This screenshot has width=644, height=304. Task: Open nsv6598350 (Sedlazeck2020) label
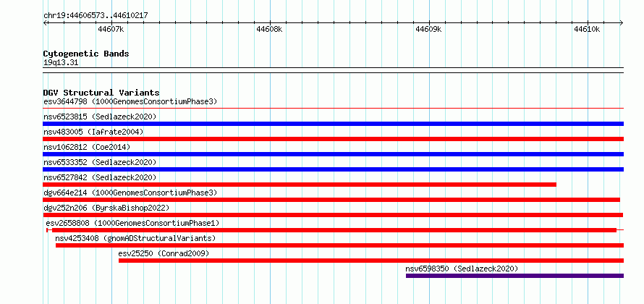click(462, 269)
